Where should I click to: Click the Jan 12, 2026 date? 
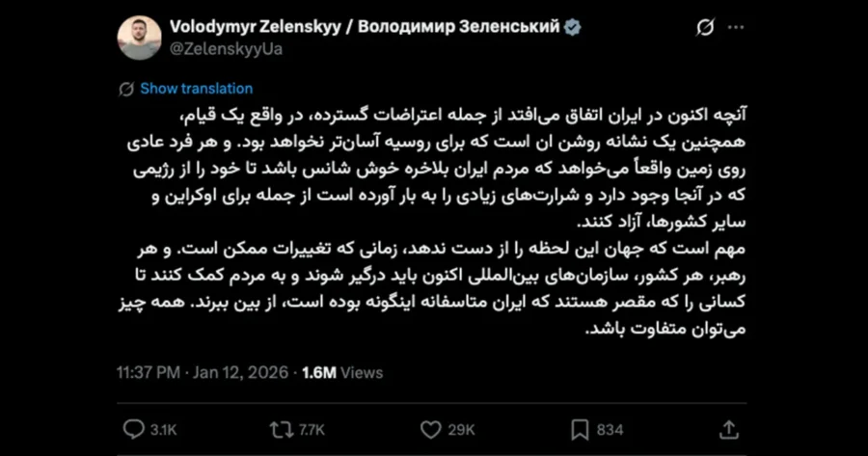click(241, 372)
